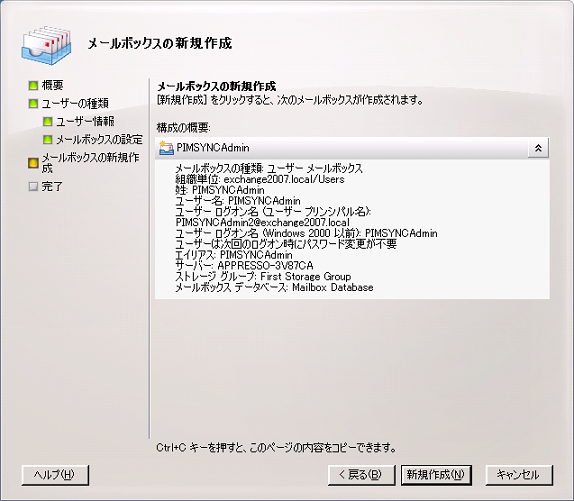
Task: Click the PIMSYNCAdmin mailbox icon
Action: [x=166, y=148]
